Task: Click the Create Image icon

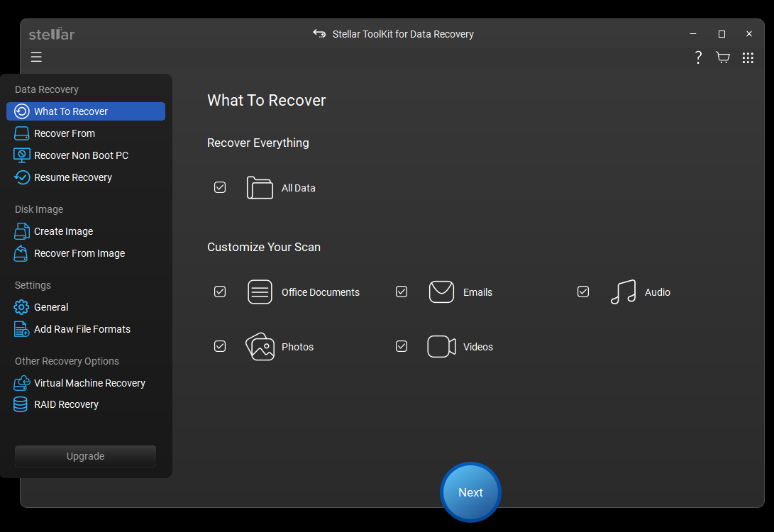Action: [22, 231]
